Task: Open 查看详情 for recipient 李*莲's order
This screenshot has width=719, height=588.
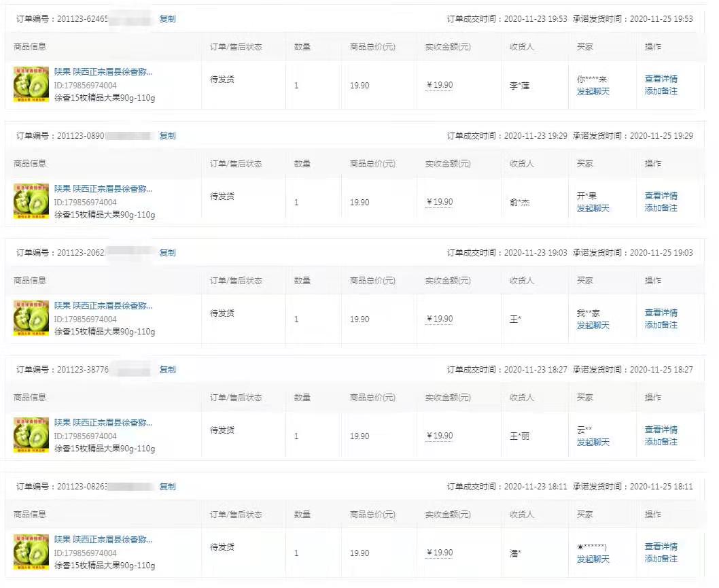Action: pos(661,79)
